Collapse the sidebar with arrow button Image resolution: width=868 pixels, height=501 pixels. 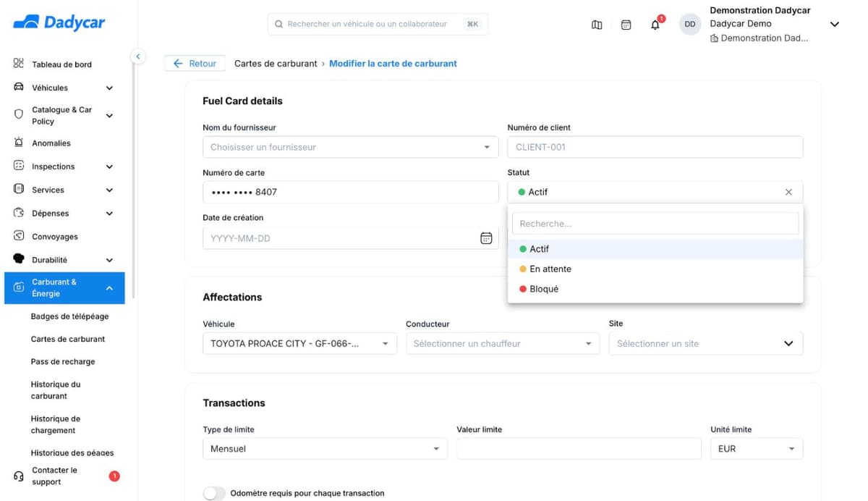tap(137, 56)
